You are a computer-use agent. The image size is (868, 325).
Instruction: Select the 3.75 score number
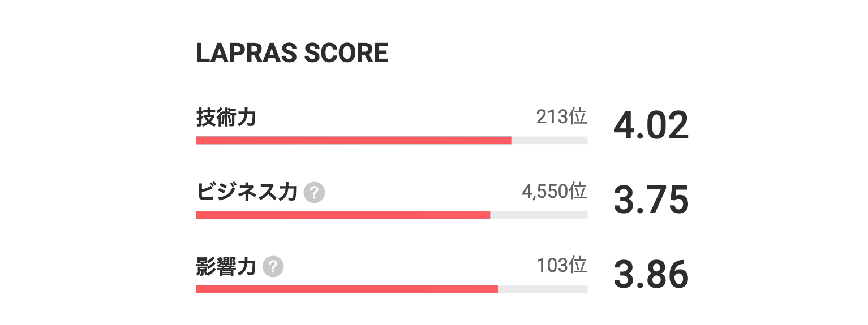tap(651, 201)
